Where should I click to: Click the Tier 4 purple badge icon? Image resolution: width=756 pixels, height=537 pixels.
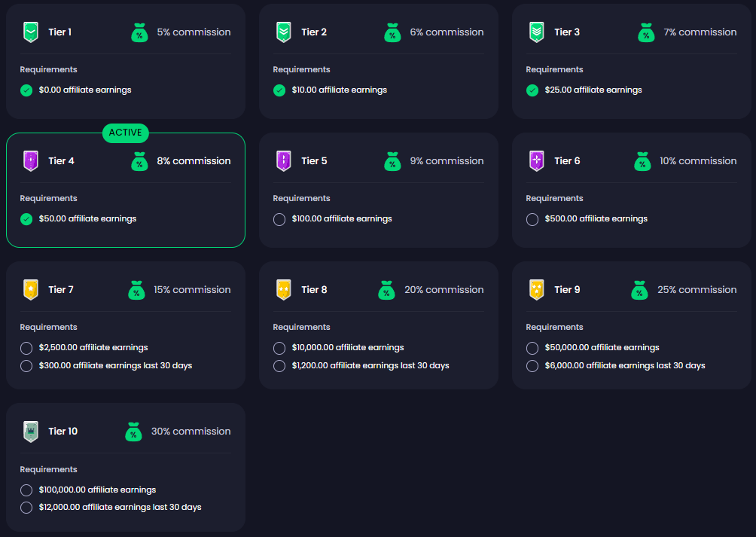(x=30, y=161)
